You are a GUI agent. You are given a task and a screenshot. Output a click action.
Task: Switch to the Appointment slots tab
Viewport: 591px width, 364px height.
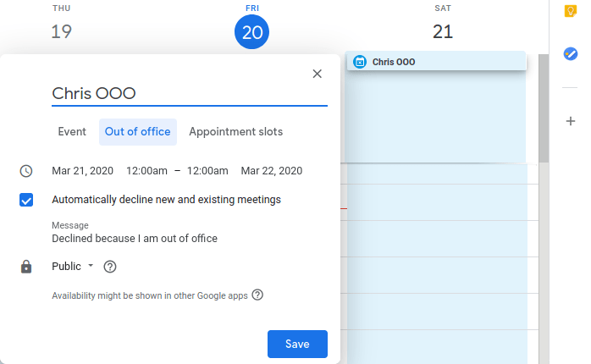click(235, 132)
